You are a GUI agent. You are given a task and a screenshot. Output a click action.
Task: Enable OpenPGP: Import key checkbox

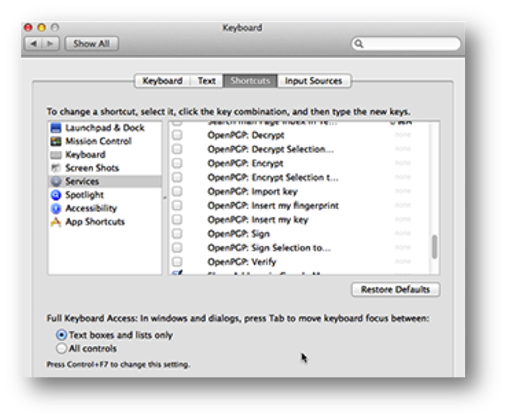click(x=177, y=191)
